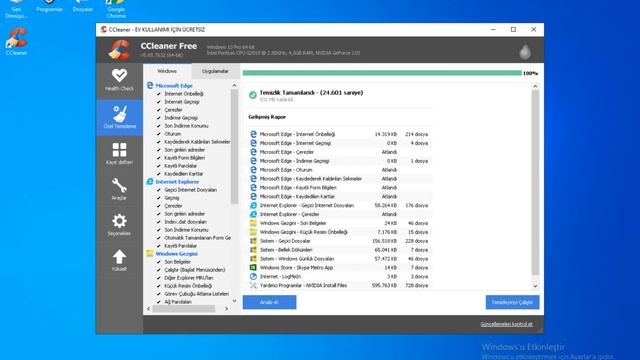Click report panel scroll up arrow
The height and width of the screenshot is (360, 640).
(535, 86)
